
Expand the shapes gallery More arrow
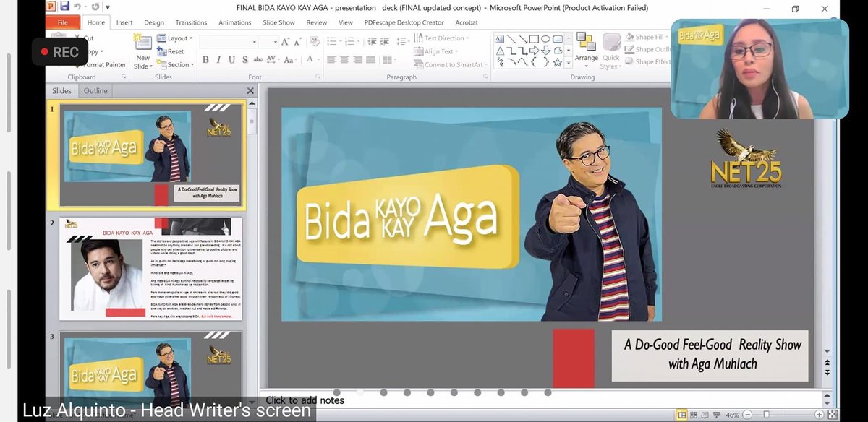pyautogui.click(x=569, y=63)
